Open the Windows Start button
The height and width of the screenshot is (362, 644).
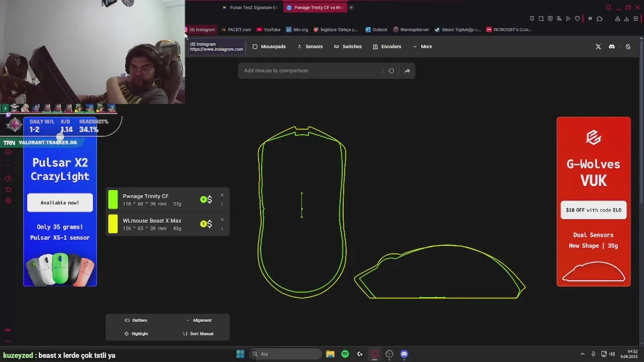[x=240, y=354]
